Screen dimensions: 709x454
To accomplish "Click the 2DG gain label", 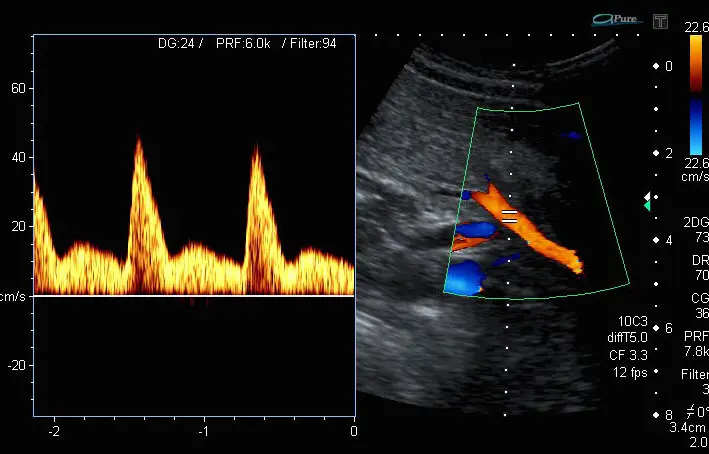I will coord(695,222).
